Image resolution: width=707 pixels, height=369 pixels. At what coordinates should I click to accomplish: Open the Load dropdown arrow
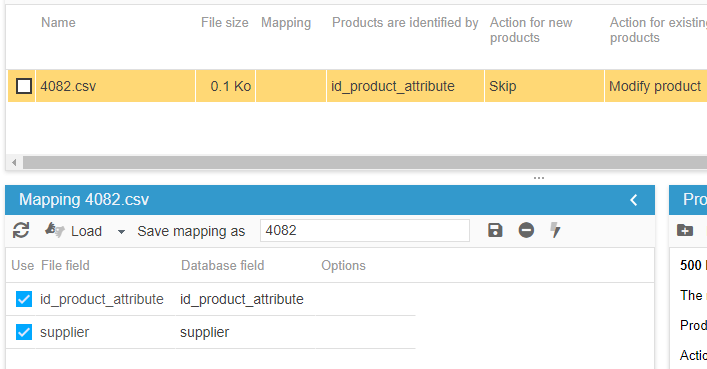pos(121,232)
